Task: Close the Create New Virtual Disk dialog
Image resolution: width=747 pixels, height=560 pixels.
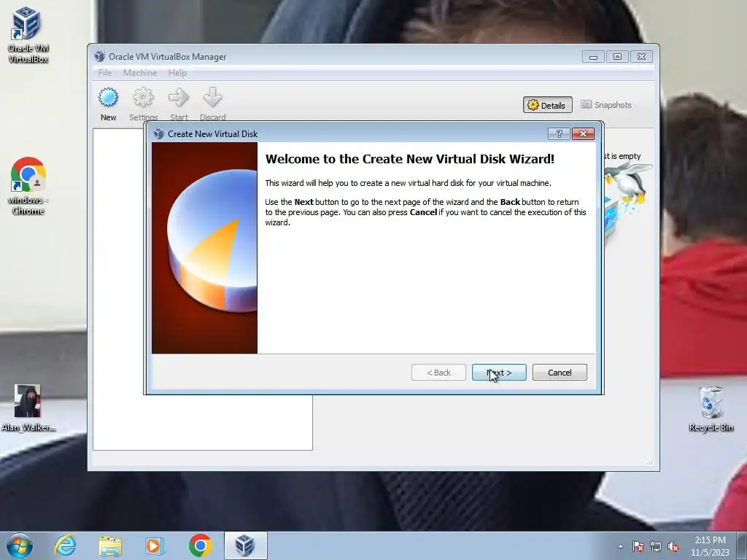Action: [583, 134]
